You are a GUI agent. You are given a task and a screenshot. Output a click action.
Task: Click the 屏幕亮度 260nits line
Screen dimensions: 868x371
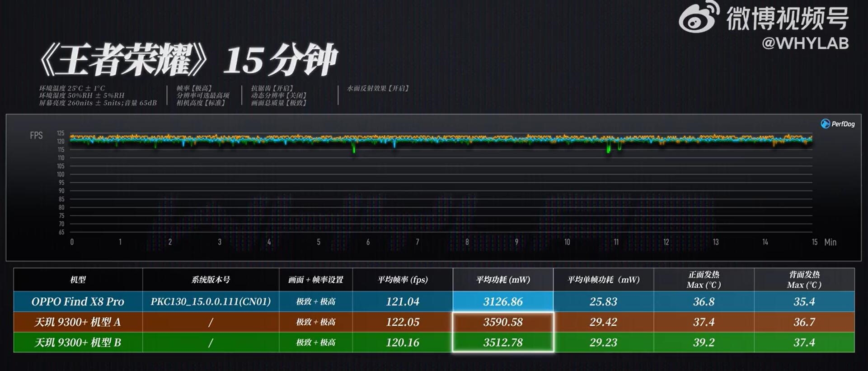point(98,103)
